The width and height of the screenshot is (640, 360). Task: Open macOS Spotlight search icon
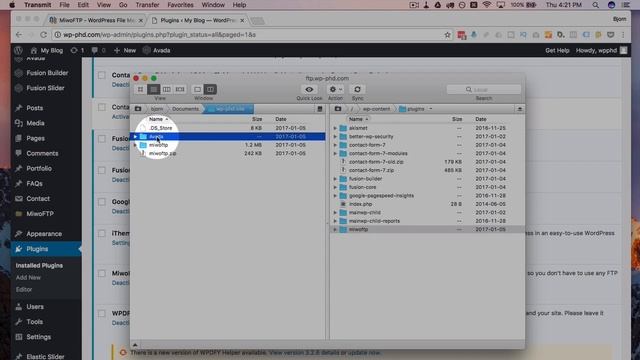[596, 5]
